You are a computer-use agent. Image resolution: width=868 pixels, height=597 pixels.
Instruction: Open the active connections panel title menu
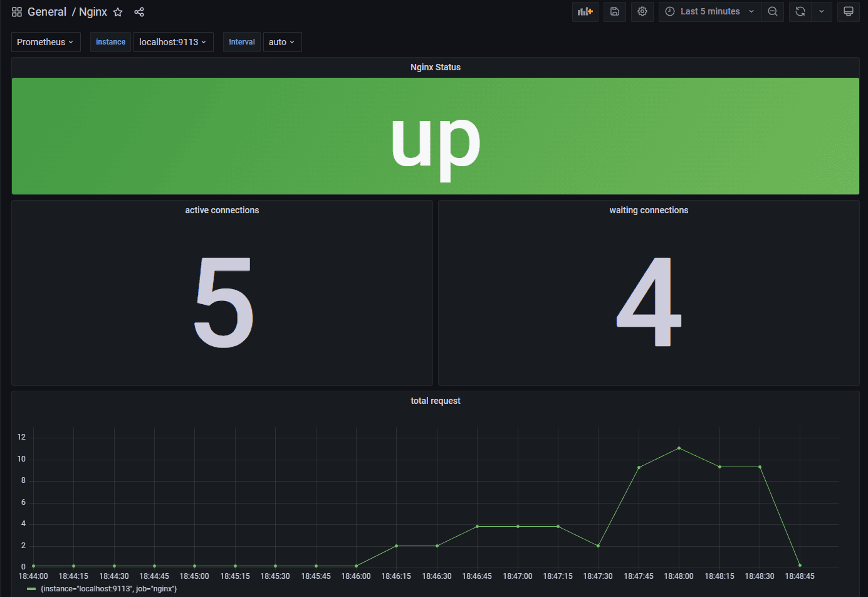222,210
